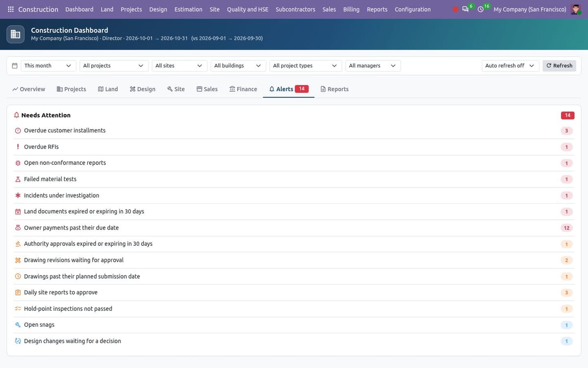The image size is (588, 368).
Task: Open the Overdue customer installments row
Action: 294,131
